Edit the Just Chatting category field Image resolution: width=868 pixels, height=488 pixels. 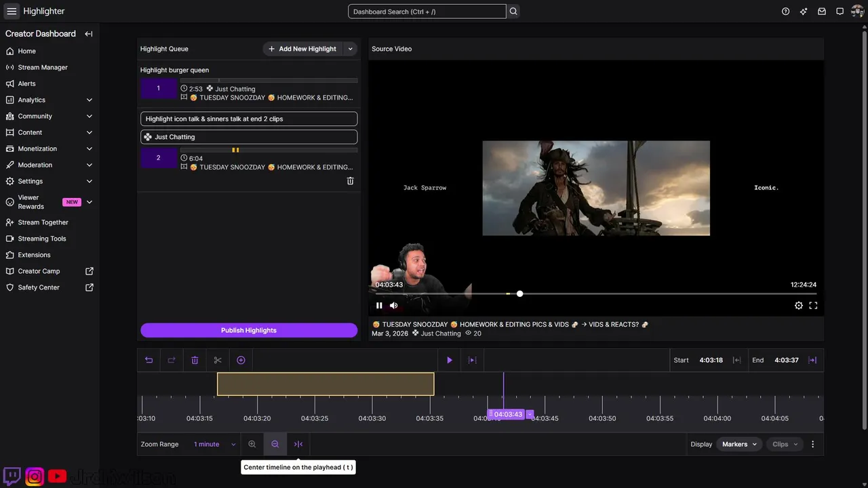click(x=249, y=137)
